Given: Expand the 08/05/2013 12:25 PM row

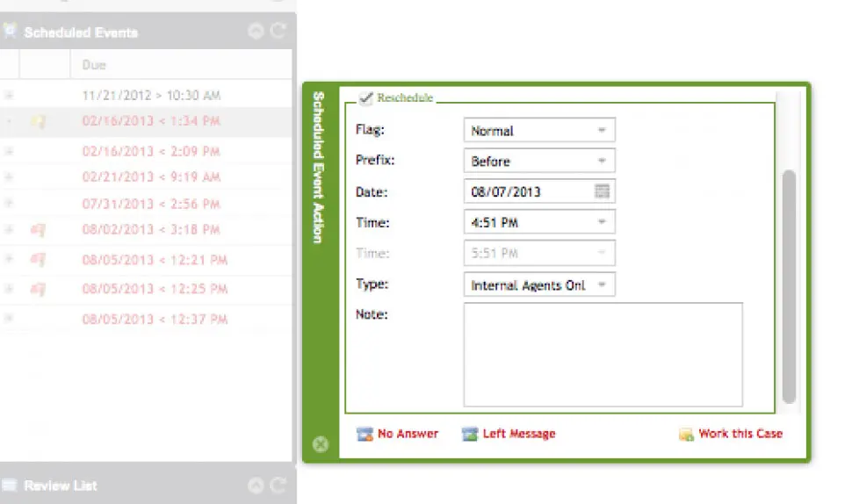Looking at the screenshot, I should coord(9,288).
